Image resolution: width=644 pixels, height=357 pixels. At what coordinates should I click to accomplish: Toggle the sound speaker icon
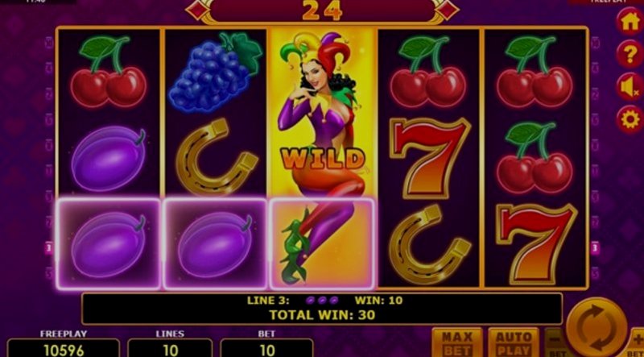point(630,87)
